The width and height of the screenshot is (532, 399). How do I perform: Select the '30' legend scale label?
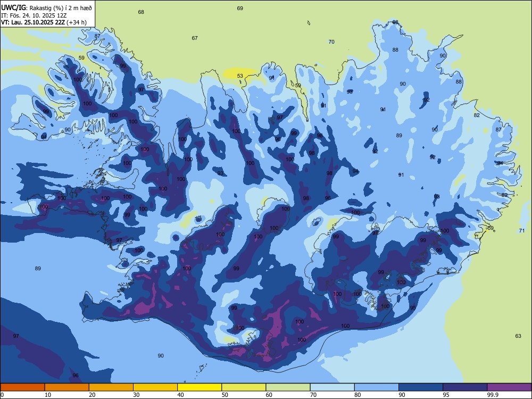[136, 395]
